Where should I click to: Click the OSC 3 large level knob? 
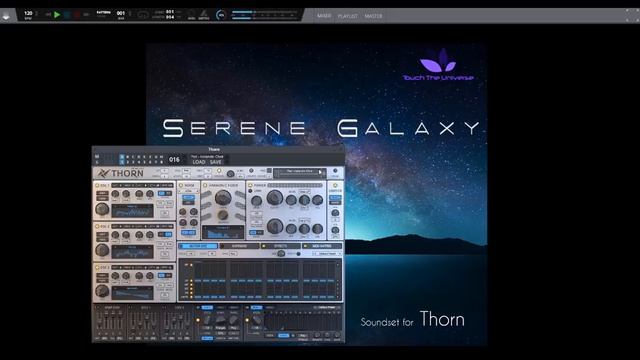102,291
